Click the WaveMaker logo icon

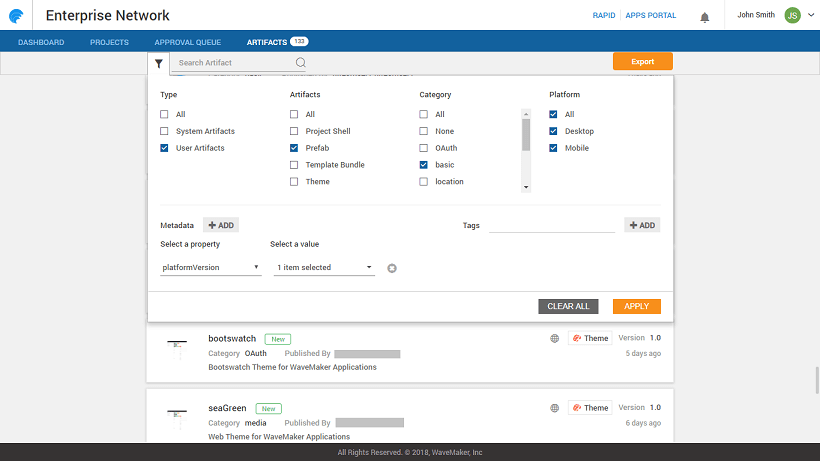point(19,16)
